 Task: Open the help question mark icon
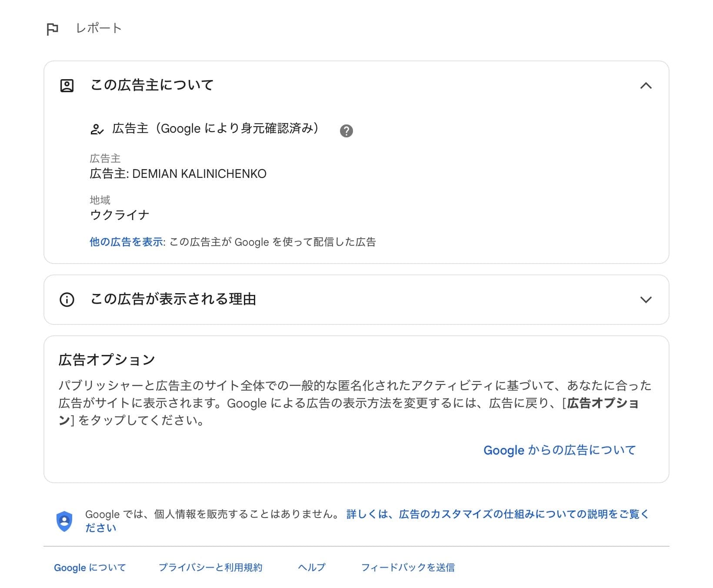tap(346, 130)
